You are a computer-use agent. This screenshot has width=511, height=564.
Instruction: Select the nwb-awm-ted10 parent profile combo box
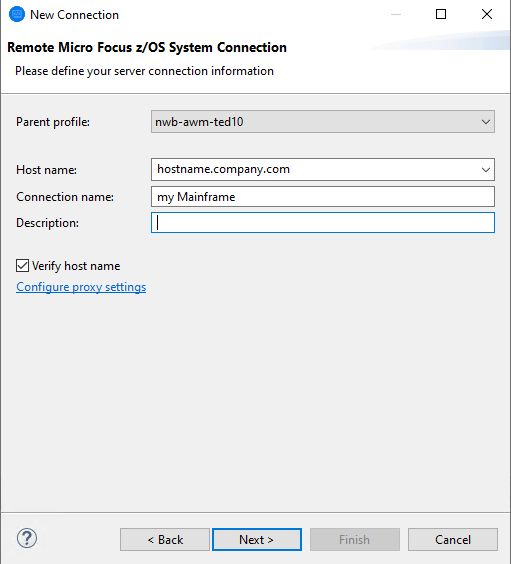click(323, 122)
